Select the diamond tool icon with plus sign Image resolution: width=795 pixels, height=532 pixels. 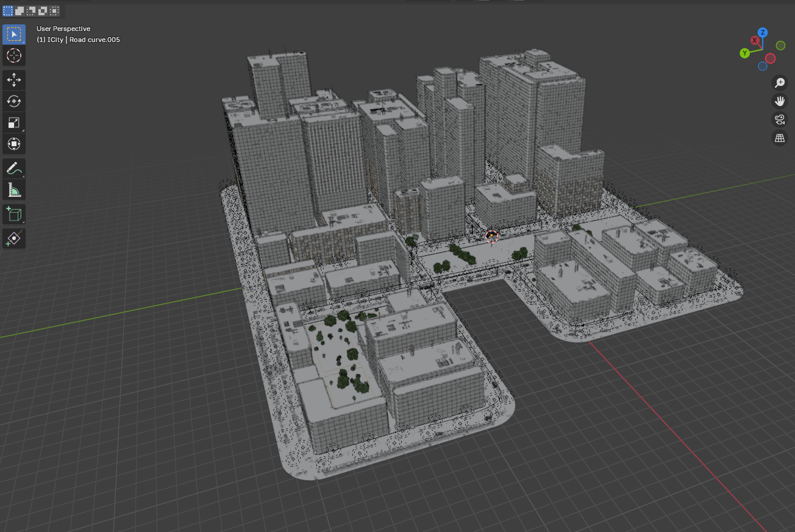14,238
